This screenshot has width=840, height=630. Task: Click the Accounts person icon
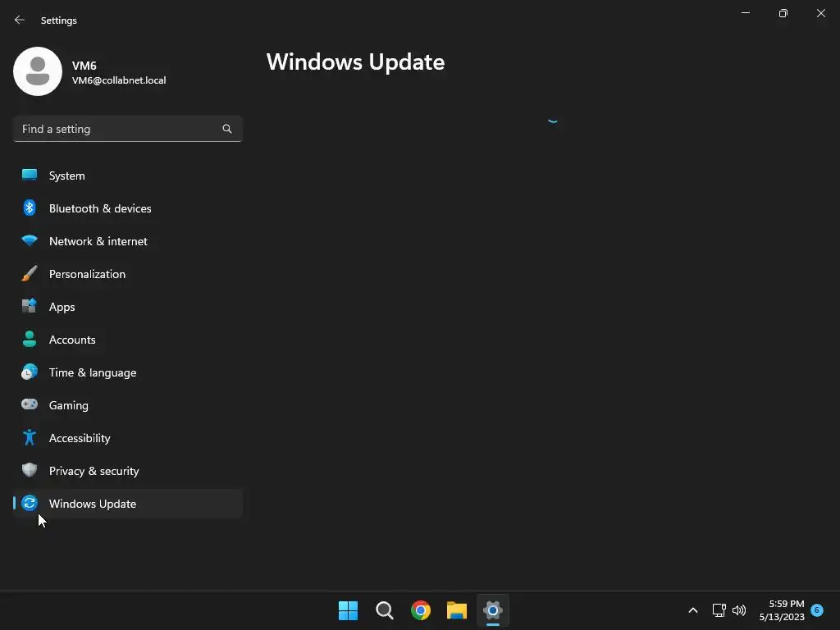30,339
